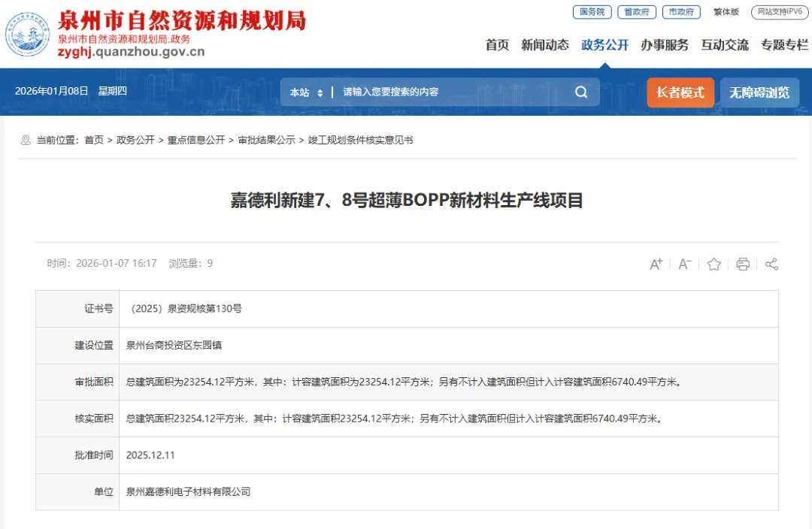Go to 审批结果公示 in breadcrumb
This screenshot has width=812, height=529.
pos(266,140)
